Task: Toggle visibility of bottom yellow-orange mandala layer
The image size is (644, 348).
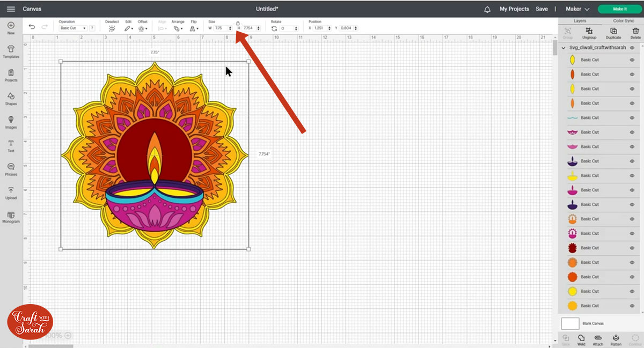Action: coord(632,306)
